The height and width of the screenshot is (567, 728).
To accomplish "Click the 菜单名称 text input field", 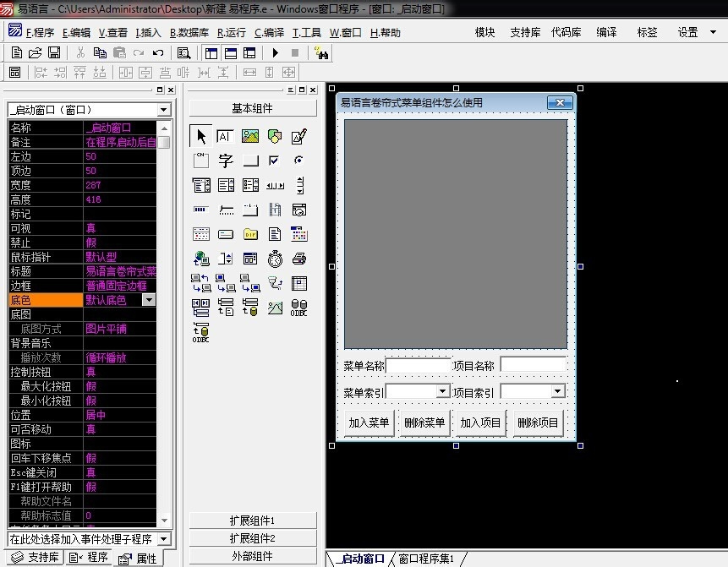I will (419, 366).
